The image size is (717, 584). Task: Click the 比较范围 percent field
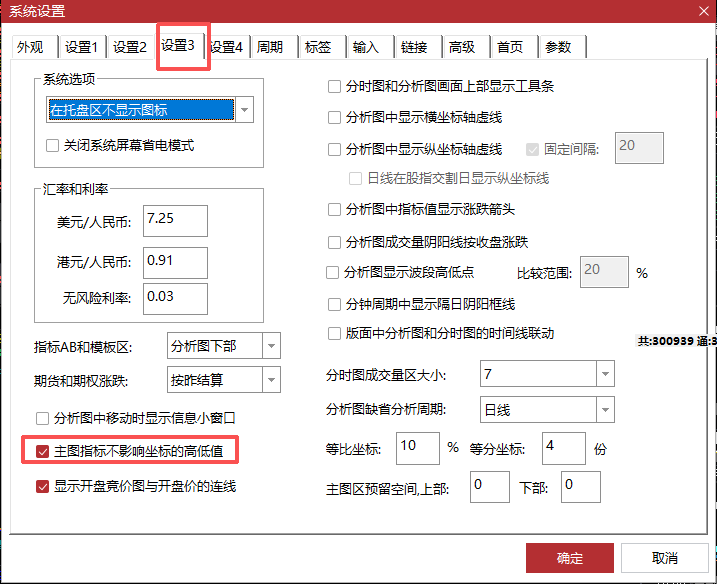(604, 272)
